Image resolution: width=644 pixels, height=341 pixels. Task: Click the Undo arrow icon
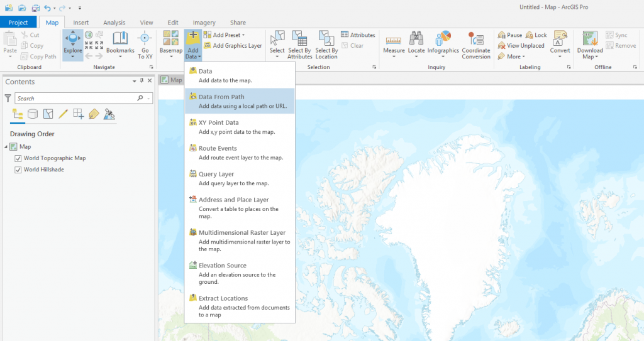[x=48, y=8]
